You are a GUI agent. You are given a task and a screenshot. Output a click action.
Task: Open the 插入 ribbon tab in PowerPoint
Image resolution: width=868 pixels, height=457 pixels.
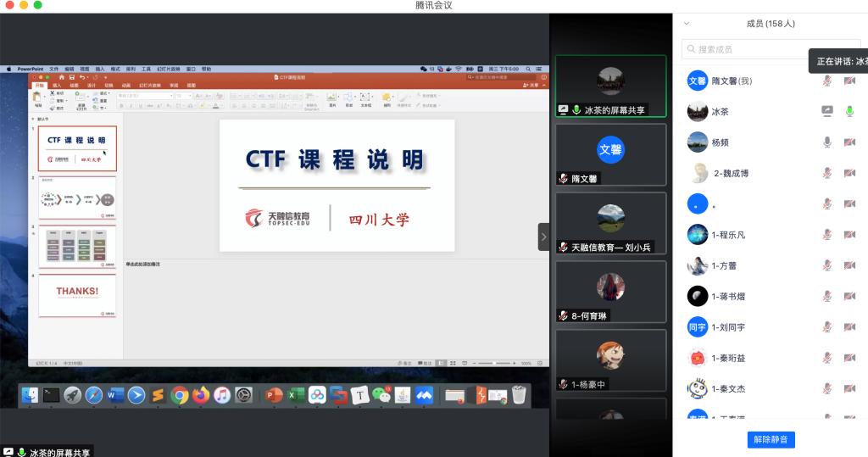(x=57, y=86)
